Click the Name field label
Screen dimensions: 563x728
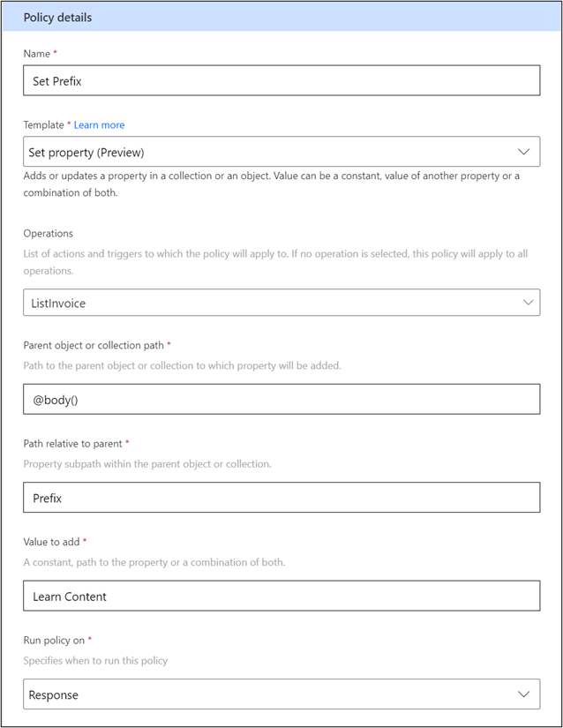(37, 54)
